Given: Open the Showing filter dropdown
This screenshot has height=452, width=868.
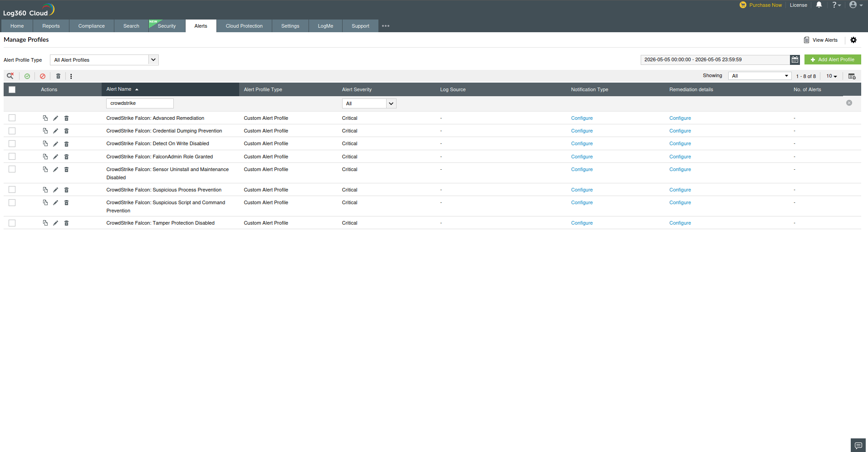Looking at the screenshot, I should coord(760,76).
